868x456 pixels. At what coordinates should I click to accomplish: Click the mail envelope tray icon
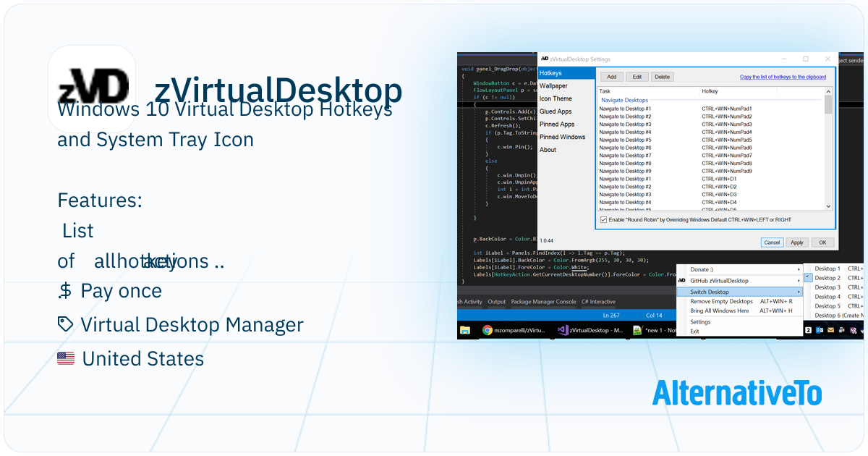832,330
